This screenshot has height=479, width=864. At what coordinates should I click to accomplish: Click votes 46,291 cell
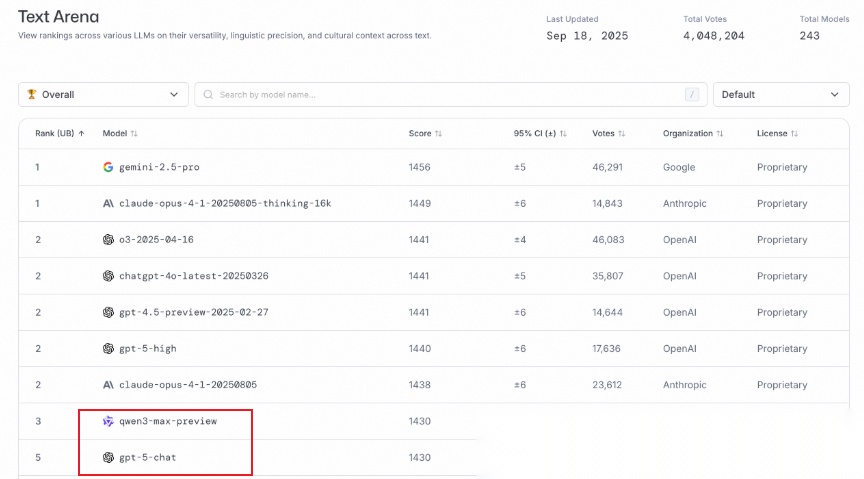click(607, 167)
